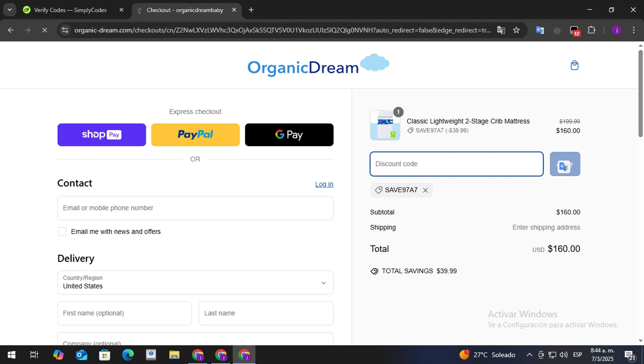
Task: Click the Log in link
Action: click(x=324, y=184)
